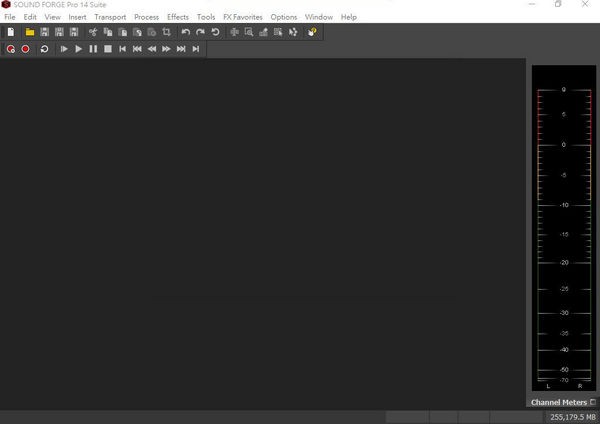600x424 pixels.
Task: Start recording with the red Record button
Action: coord(25,49)
